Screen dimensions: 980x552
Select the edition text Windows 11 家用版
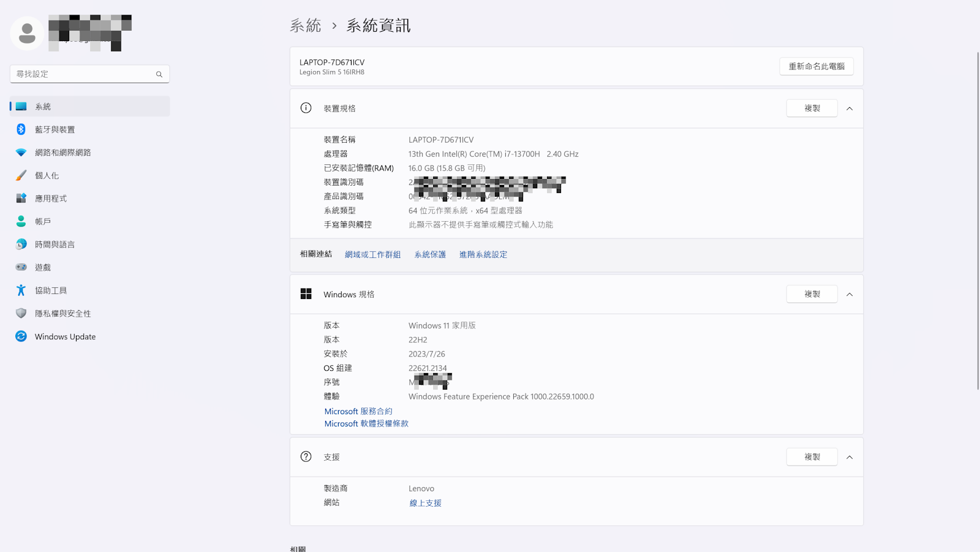click(x=442, y=325)
